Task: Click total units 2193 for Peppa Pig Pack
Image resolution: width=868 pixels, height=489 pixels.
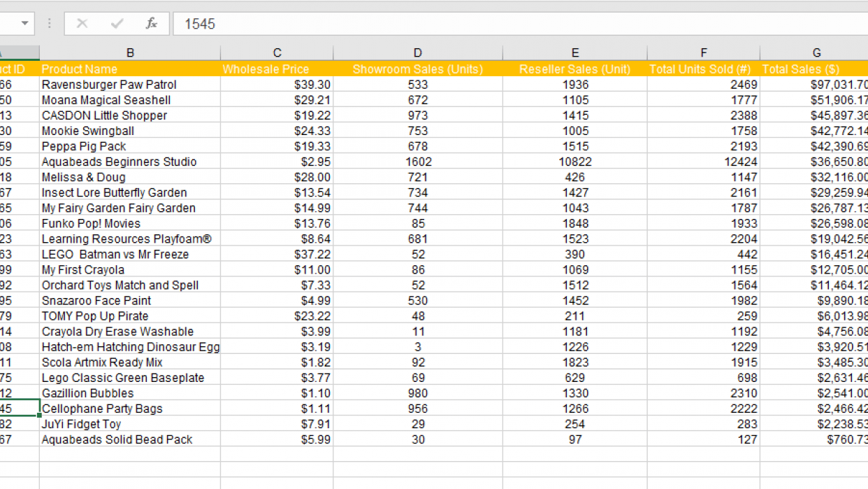Action: tap(703, 146)
